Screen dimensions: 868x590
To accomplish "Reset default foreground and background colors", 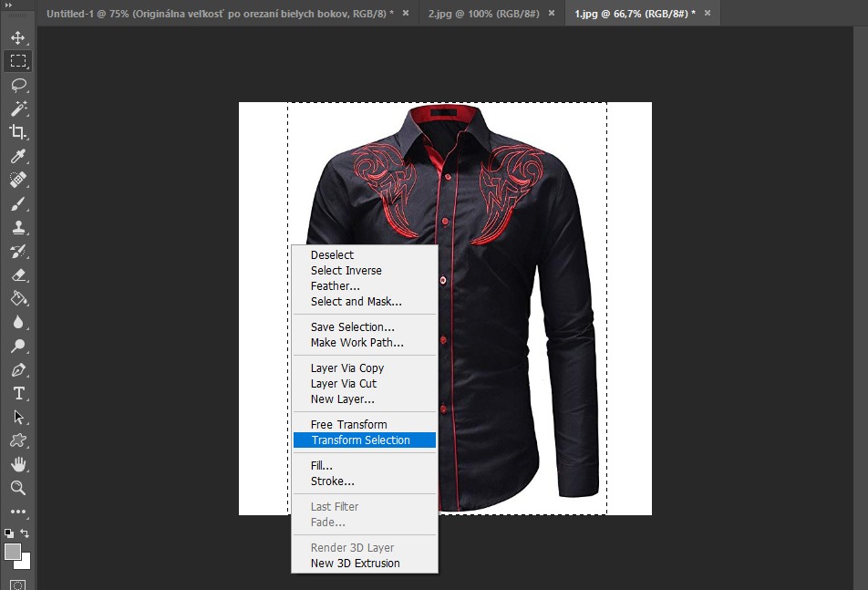I will coord(9,533).
